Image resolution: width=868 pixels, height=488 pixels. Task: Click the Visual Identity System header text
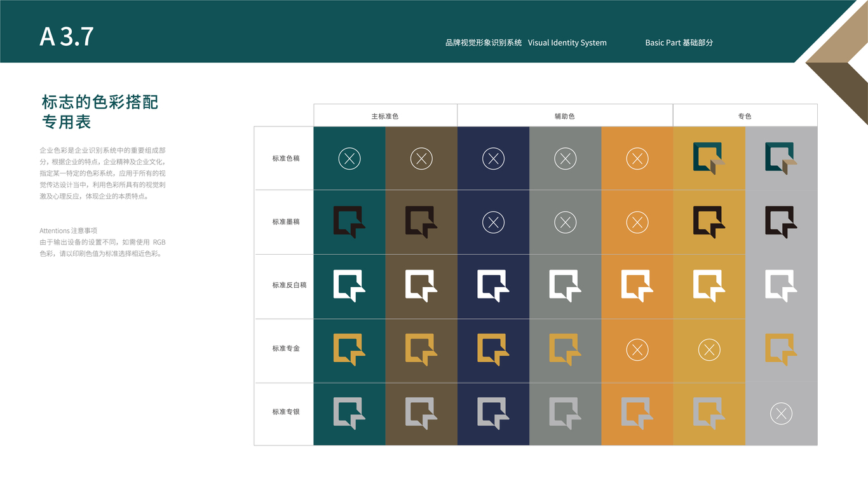coord(567,43)
